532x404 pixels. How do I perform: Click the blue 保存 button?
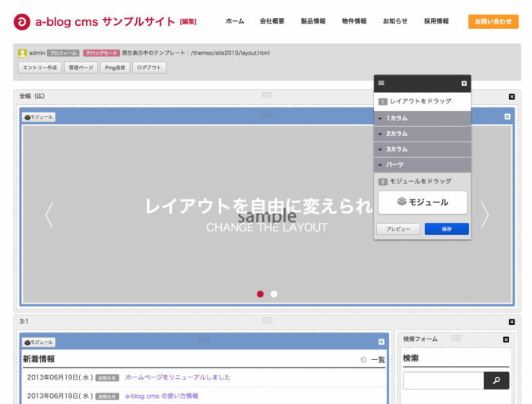click(447, 229)
